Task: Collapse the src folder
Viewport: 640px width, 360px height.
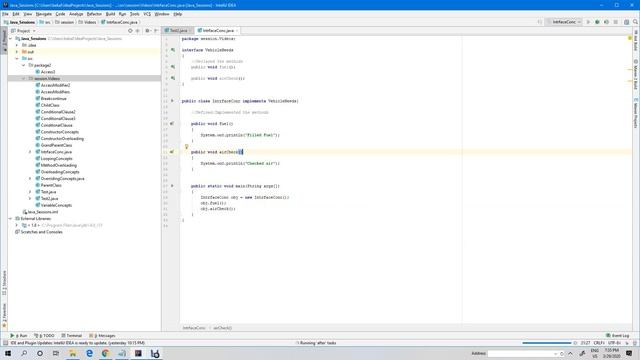Action: (17, 59)
